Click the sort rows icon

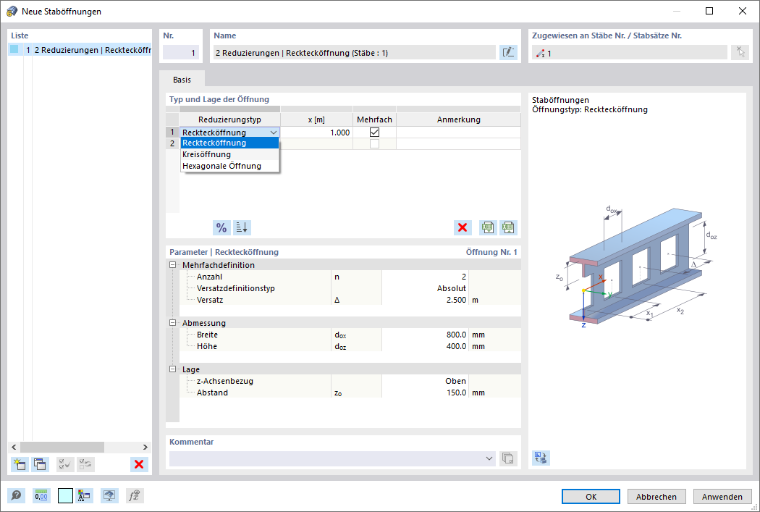(x=242, y=227)
